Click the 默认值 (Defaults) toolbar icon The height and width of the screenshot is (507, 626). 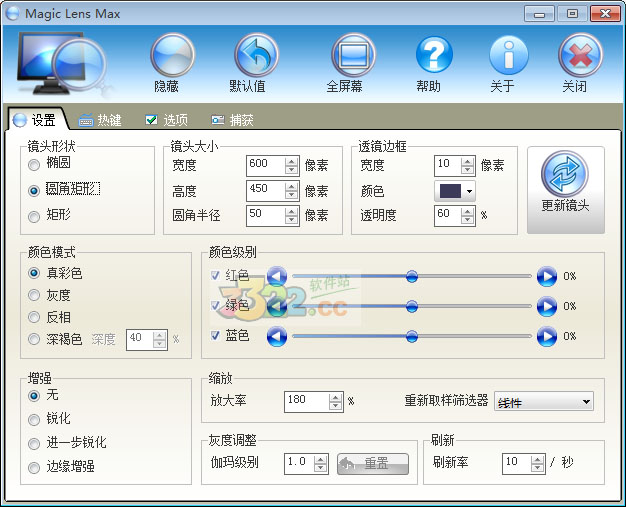coord(256,55)
